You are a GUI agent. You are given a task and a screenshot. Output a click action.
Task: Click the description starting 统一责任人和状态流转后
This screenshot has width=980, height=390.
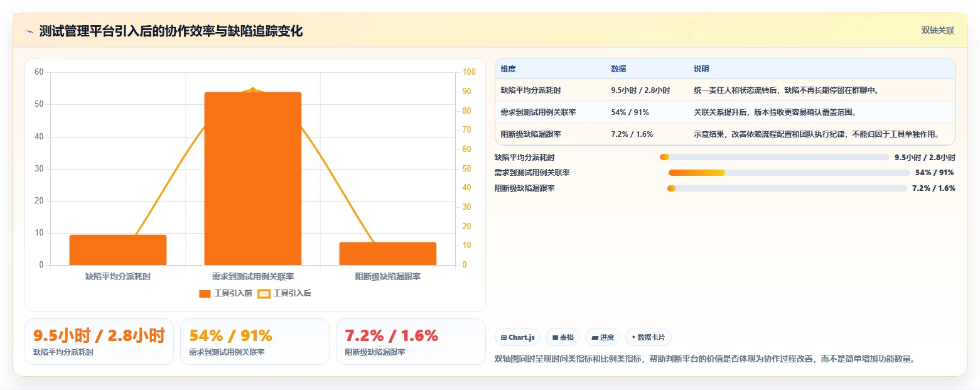786,90
